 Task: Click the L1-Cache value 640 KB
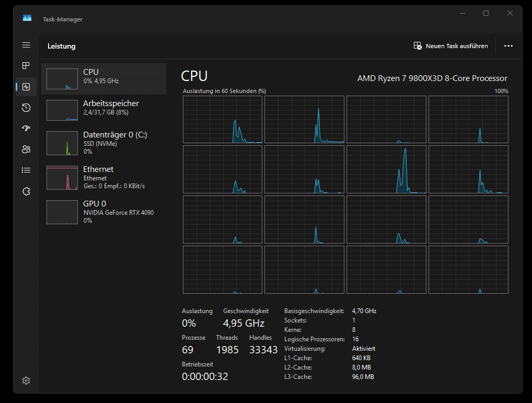(361, 358)
